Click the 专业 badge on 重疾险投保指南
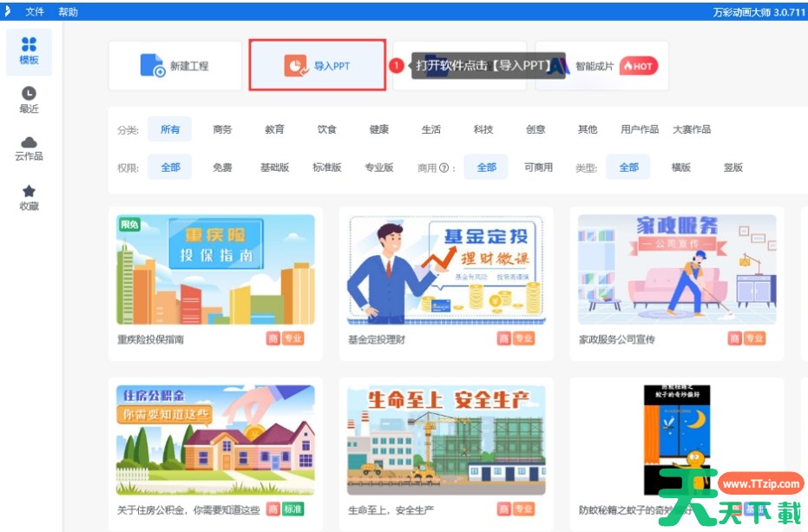This screenshot has width=808, height=532. tap(292, 338)
